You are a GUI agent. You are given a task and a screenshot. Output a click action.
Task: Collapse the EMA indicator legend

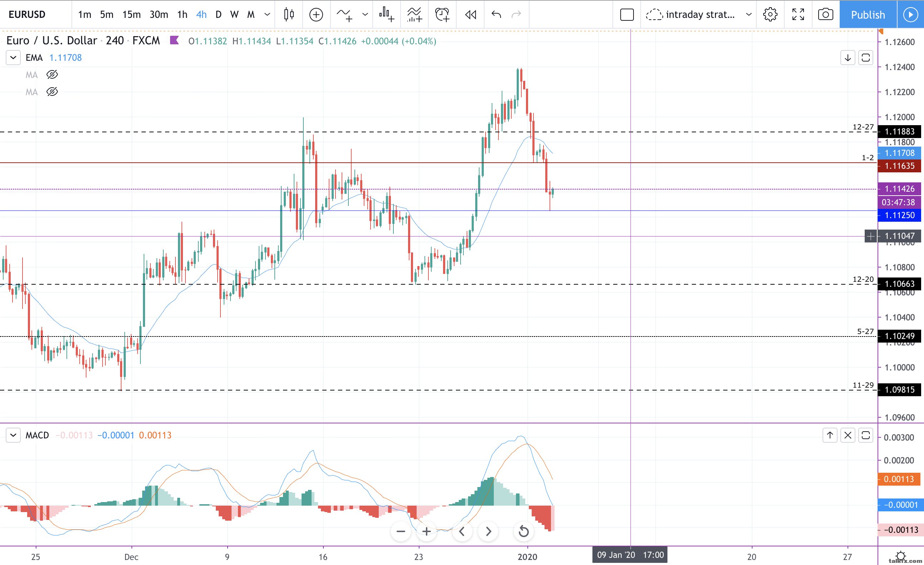(x=13, y=58)
